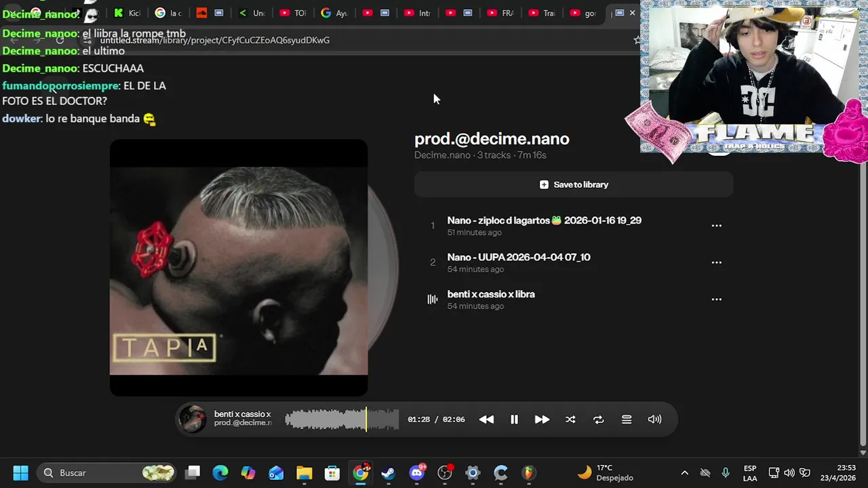
Task: Toggle shuffle playback
Action: click(x=570, y=420)
